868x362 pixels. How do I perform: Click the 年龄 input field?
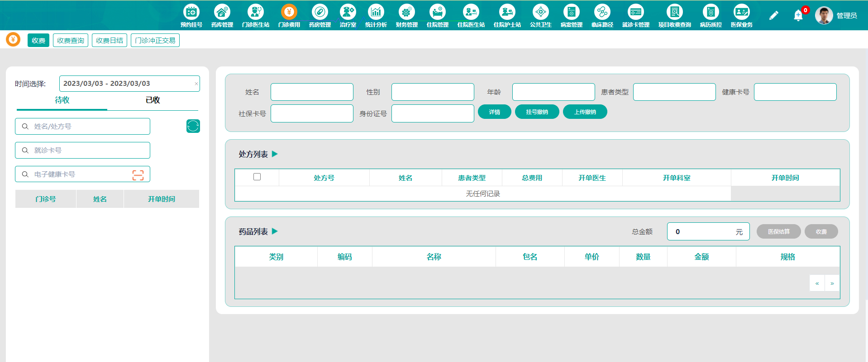tap(553, 92)
